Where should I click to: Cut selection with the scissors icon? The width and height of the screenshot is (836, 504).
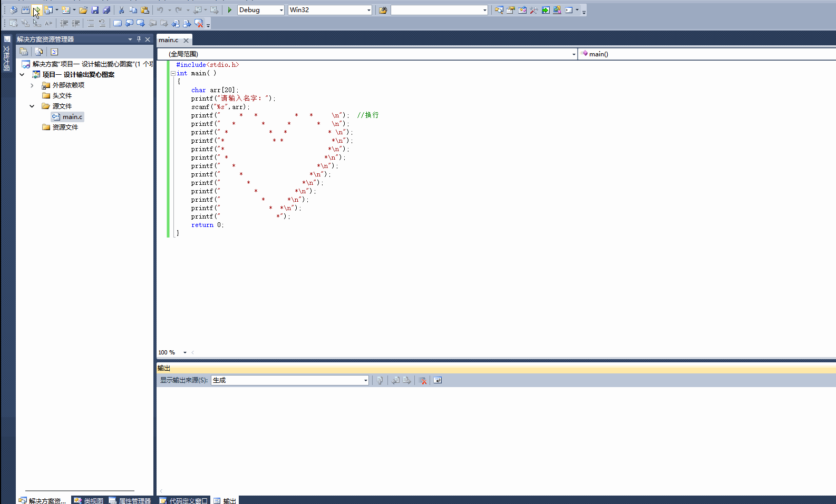click(121, 10)
